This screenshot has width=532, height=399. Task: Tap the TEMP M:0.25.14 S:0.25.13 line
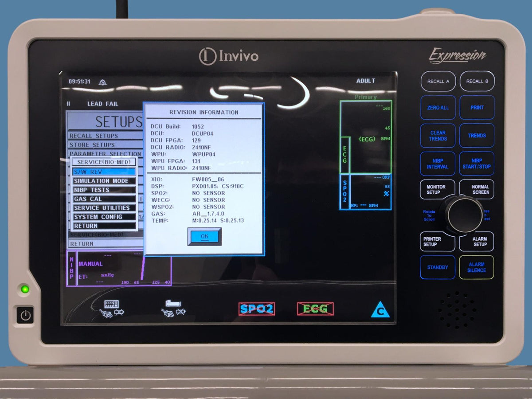click(x=197, y=220)
